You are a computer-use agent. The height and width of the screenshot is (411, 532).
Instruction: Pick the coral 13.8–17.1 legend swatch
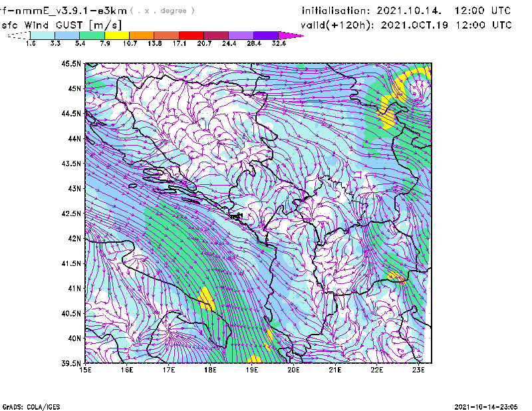click(x=167, y=35)
